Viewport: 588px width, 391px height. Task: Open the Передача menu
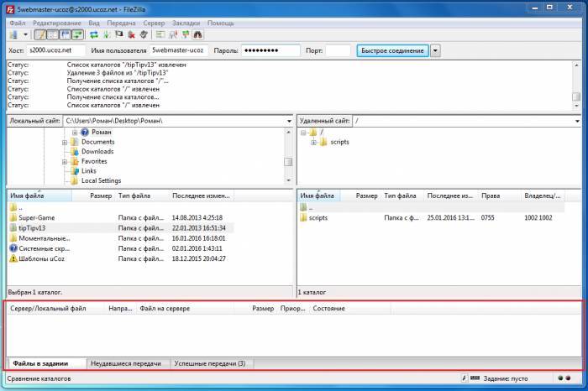(x=121, y=23)
